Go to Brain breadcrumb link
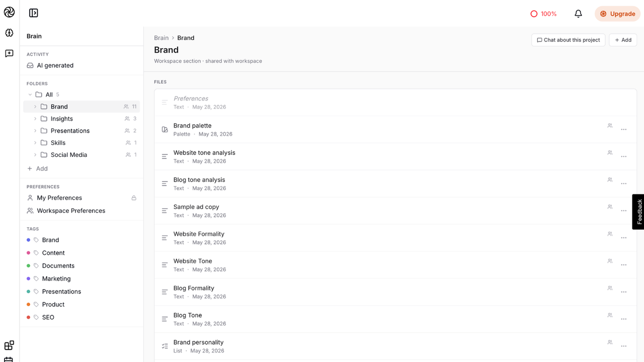 (x=161, y=38)
